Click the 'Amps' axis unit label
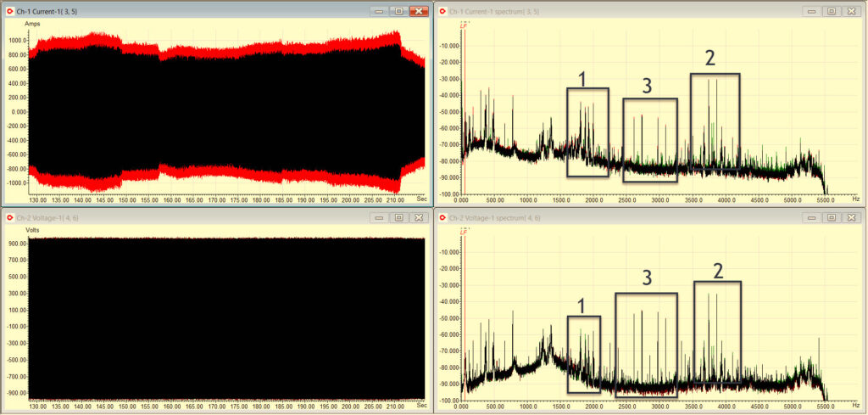Viewport: 868px width, 415px height. pyautogui.click(x=32, y=24)
